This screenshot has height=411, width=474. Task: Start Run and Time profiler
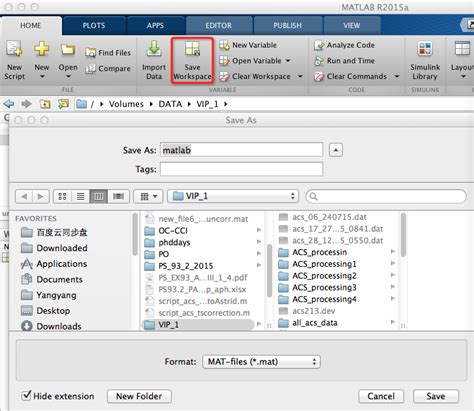[344, 61]
